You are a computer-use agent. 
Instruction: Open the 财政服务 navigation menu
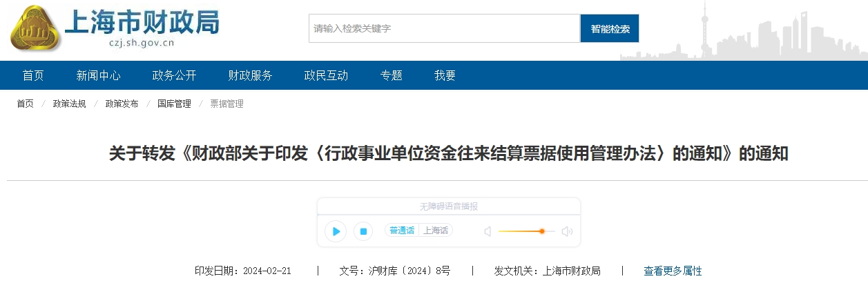[250, 75]
